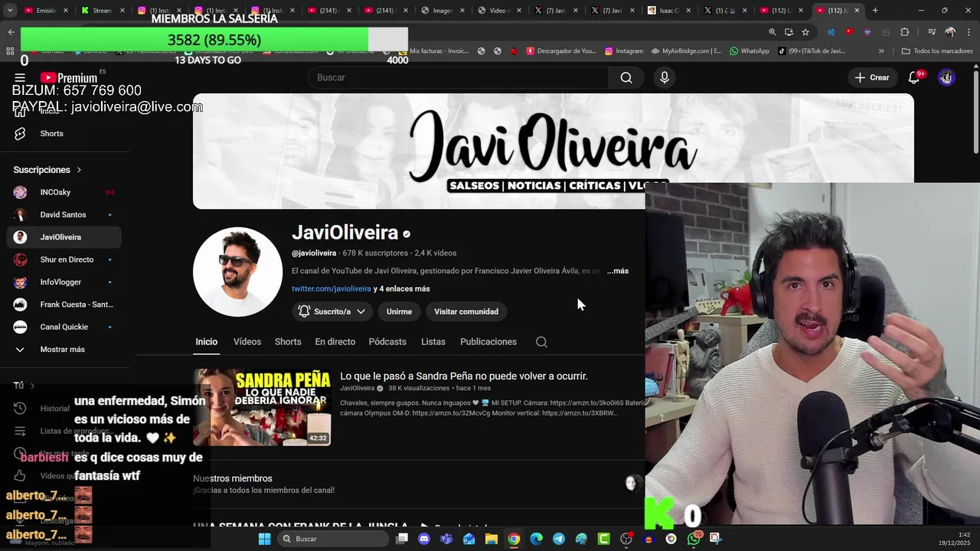Open Shur en Directo channel
This screenshot has width=980, height=551.
tap(64, 259)
